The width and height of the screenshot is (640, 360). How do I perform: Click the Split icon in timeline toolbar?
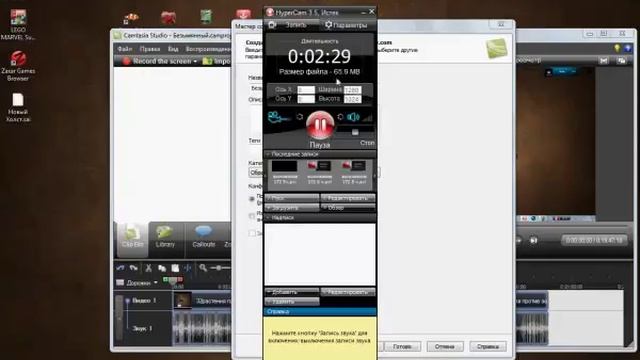187,268
